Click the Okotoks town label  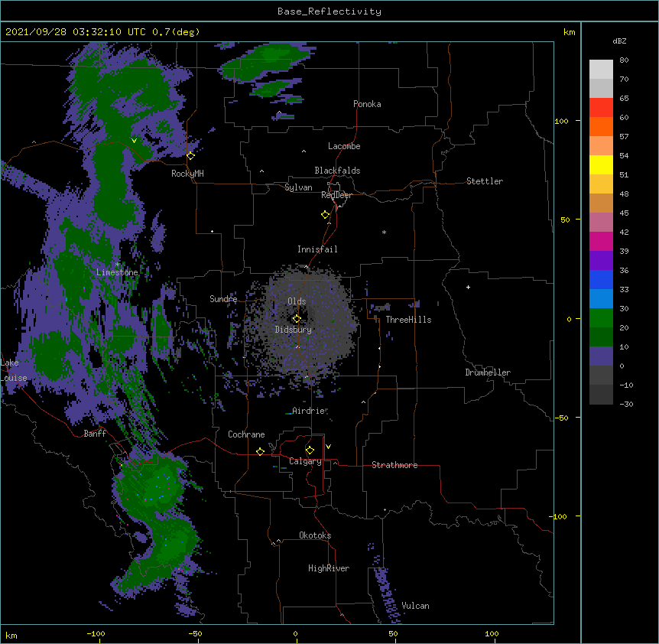pos(315,535)
